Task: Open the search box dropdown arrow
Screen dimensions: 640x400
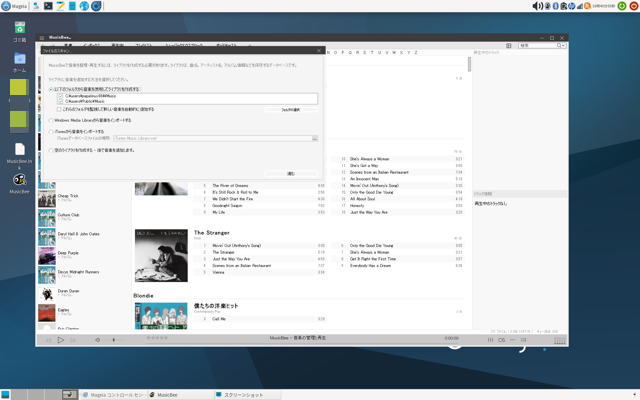Action: (x=562, y=45)
